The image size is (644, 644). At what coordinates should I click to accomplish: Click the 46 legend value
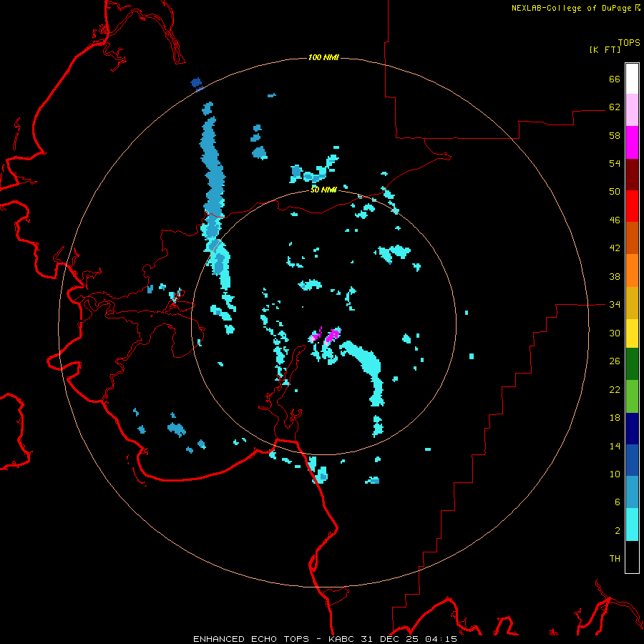615,220
